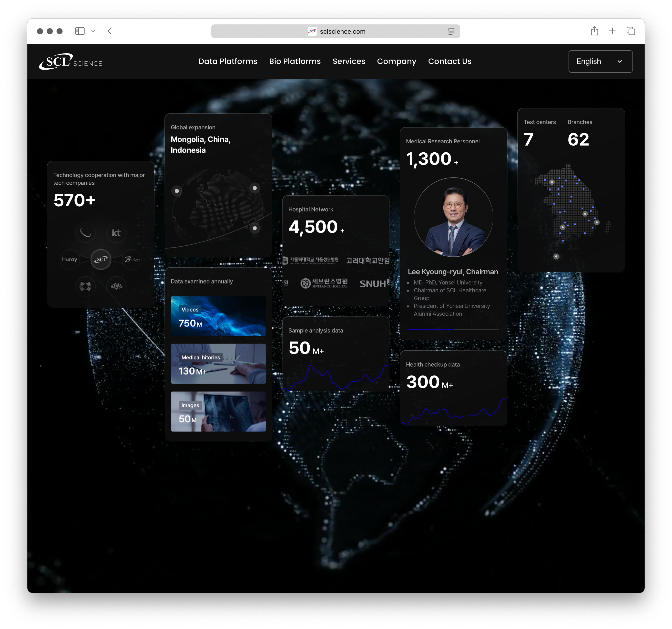Go to the Contact Us page
The width and height of the screenshot is (672, 629).
[449, 61]
